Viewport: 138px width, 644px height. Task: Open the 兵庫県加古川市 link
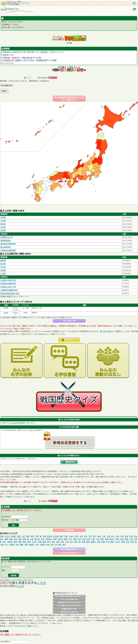point(7,237)
